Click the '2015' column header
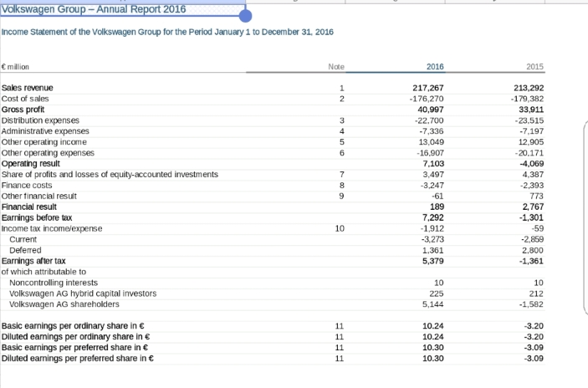 (534, 67)
